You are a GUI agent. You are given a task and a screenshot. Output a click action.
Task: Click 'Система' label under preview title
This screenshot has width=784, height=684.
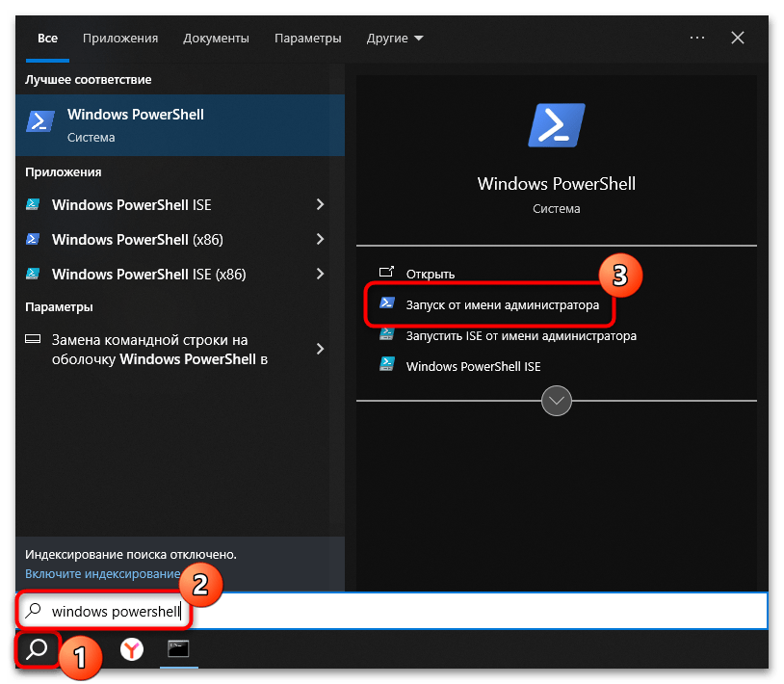click(556, 208)
